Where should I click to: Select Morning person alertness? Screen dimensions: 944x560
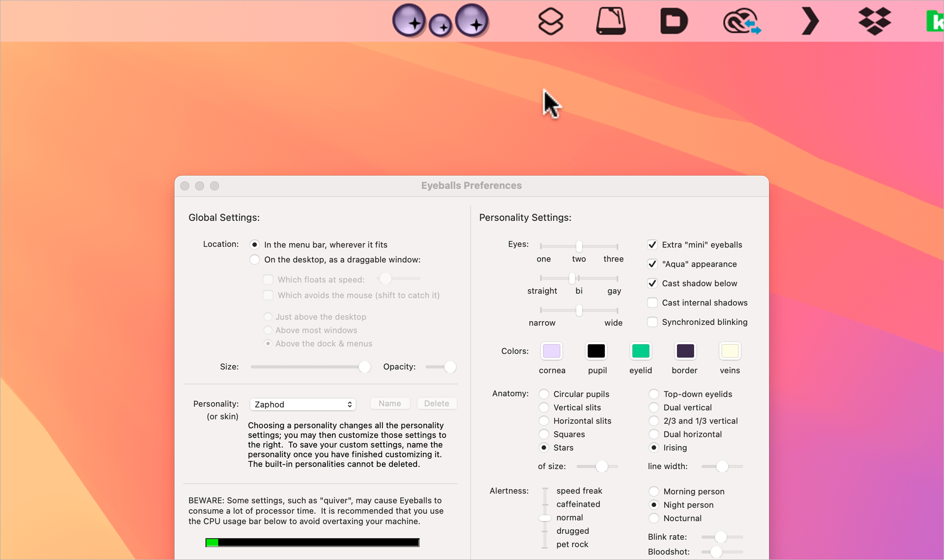pos(654,491)
